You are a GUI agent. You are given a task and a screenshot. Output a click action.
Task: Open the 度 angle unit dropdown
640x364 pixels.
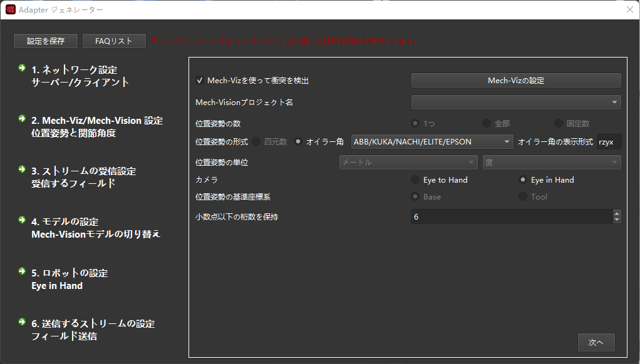click(x=552, y=162)
